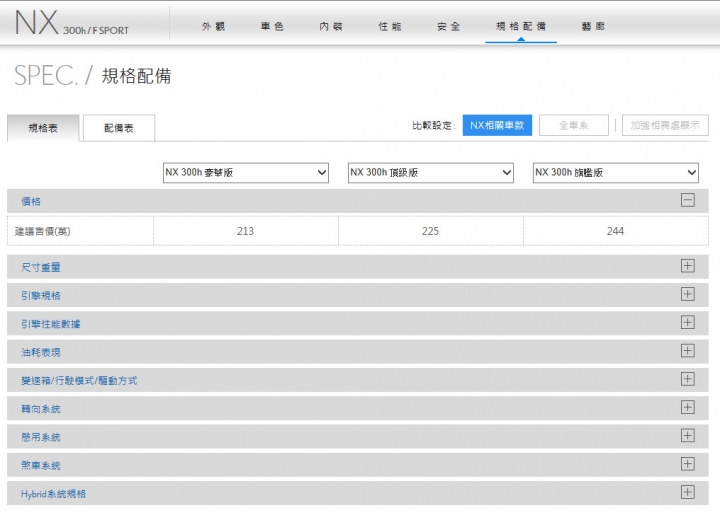
Task: Click the 引擎規格 section header label
Action: coord(41,296)
